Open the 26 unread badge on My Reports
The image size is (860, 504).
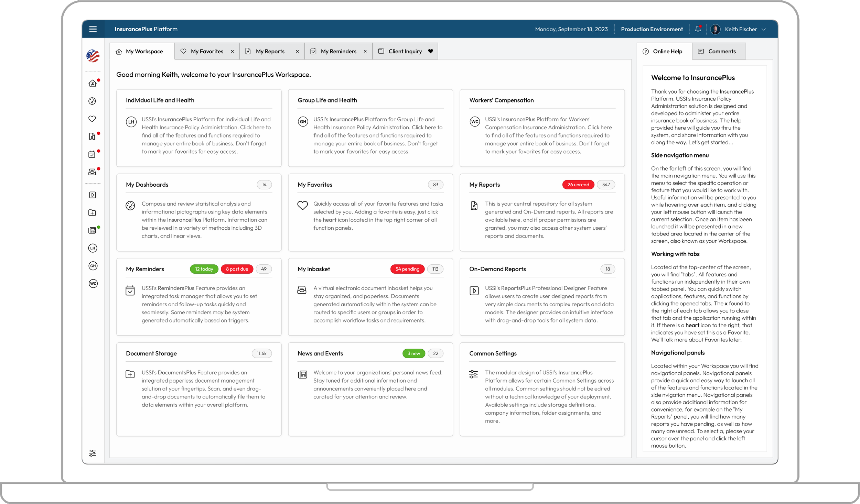pos(578,184)
